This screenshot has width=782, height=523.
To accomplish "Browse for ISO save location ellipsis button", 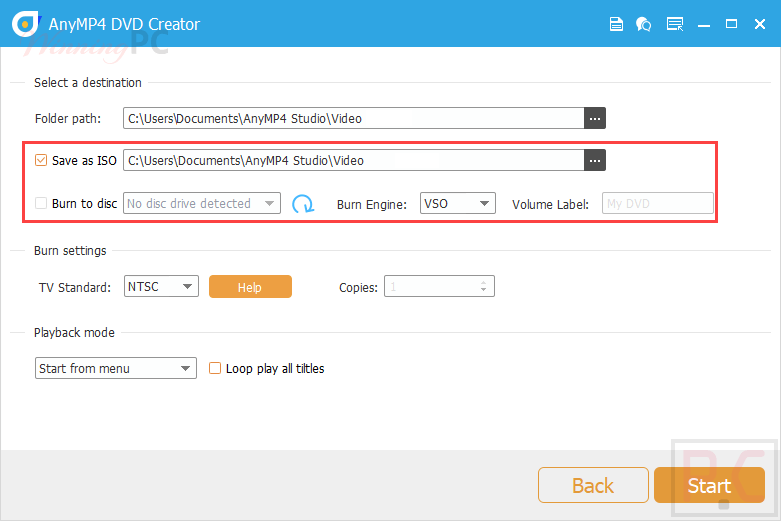I will [x=594, y=160].
